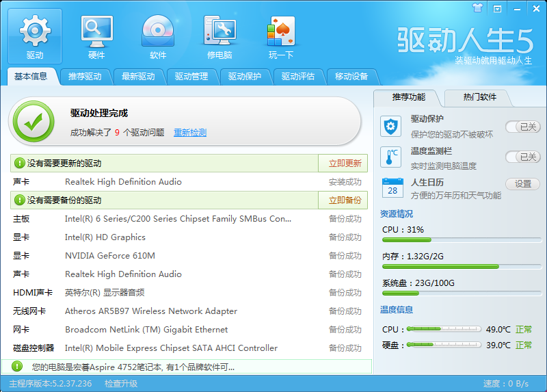
Task: Click the 人生日历 calendar icon
Action: coord(392,188)
